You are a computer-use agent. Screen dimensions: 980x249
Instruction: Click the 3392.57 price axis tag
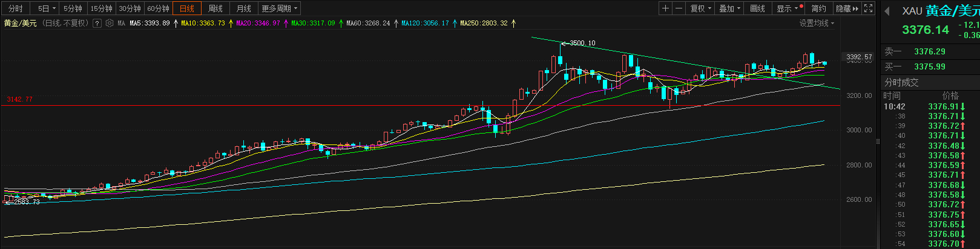(x=859, y=57)
